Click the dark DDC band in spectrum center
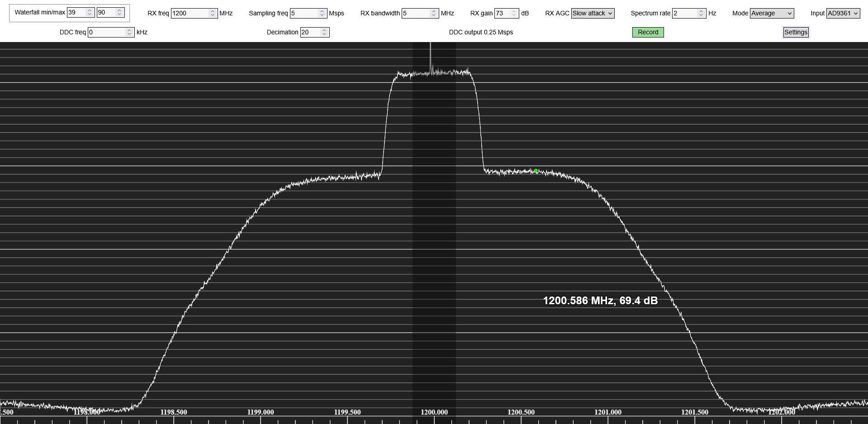Screen dimensions: 868x424 434,226
